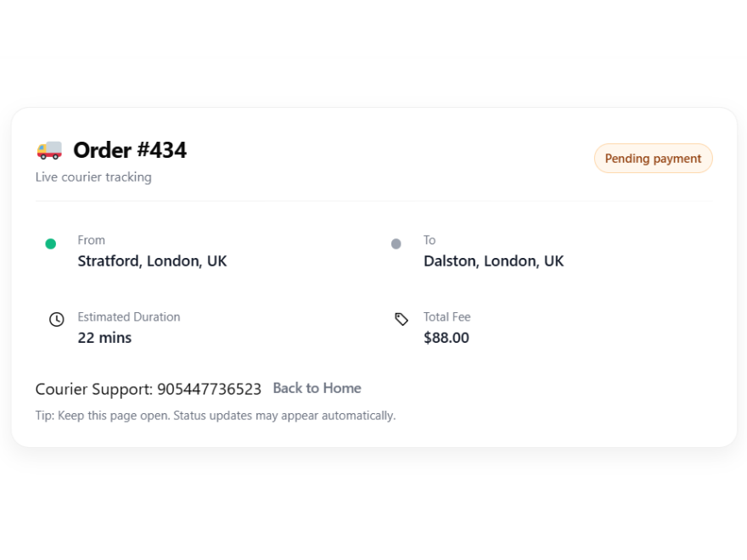Click the green origin dot icon
This screenshot has height=560, width=747.
pyautogui.click(x=51, y=244)
